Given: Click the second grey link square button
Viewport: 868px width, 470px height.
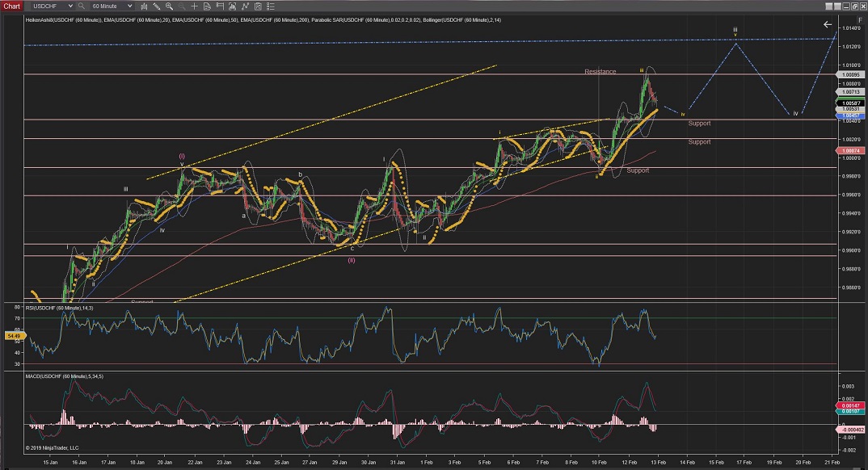Looking at the screenshot, I should [837, 6].
